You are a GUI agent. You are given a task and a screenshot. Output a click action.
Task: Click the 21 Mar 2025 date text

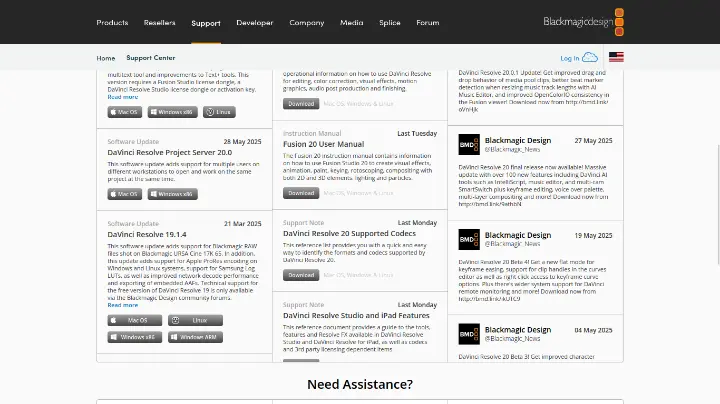[x=242, y=224]
